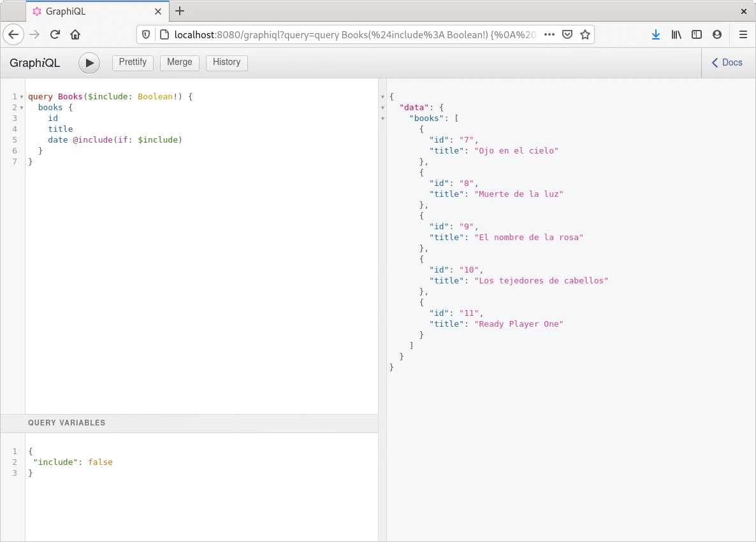This screenshot has width=756, height=542.
Task: Collapse the "data" object in results
Action: pos(382,108)
